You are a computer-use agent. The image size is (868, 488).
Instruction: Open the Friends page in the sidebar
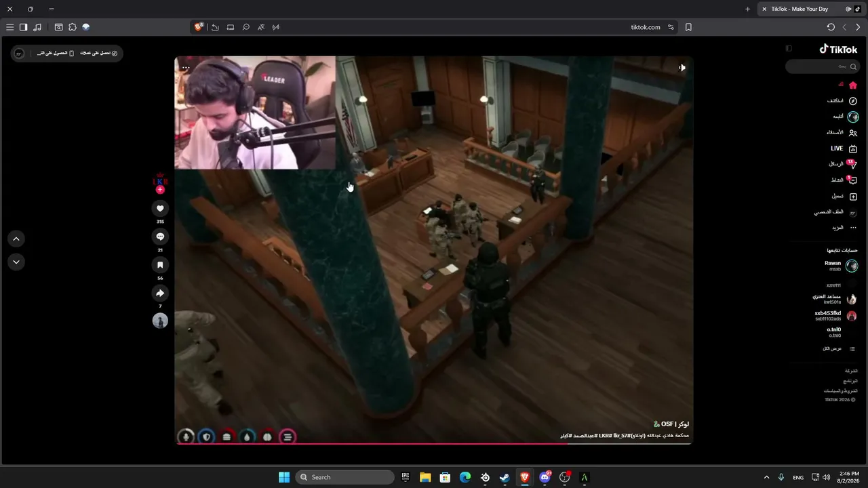click(x=842, y=133)
